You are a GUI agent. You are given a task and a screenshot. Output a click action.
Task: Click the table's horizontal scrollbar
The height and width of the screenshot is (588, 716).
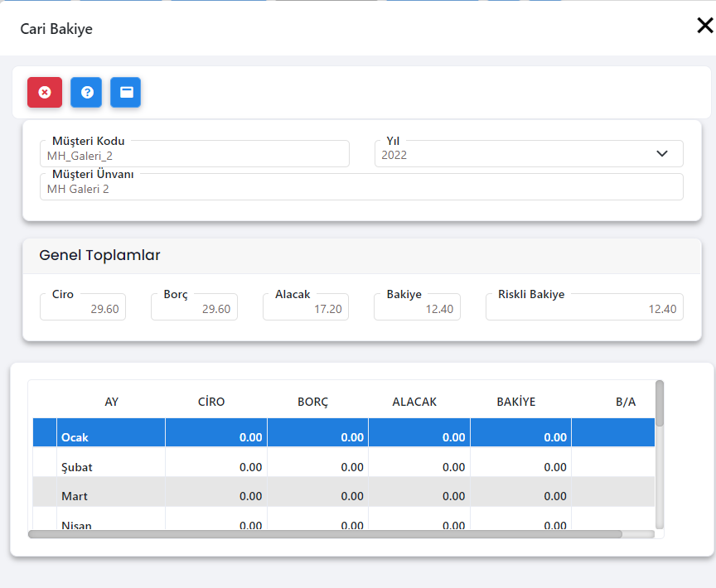pyautogui.click(x=325, y=534)
